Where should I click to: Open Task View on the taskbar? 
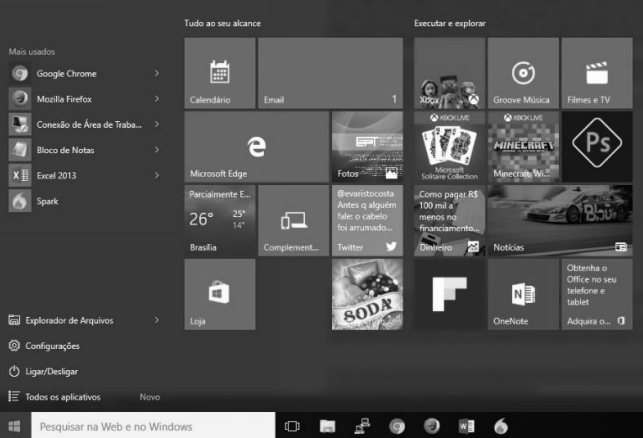[292, 426]
